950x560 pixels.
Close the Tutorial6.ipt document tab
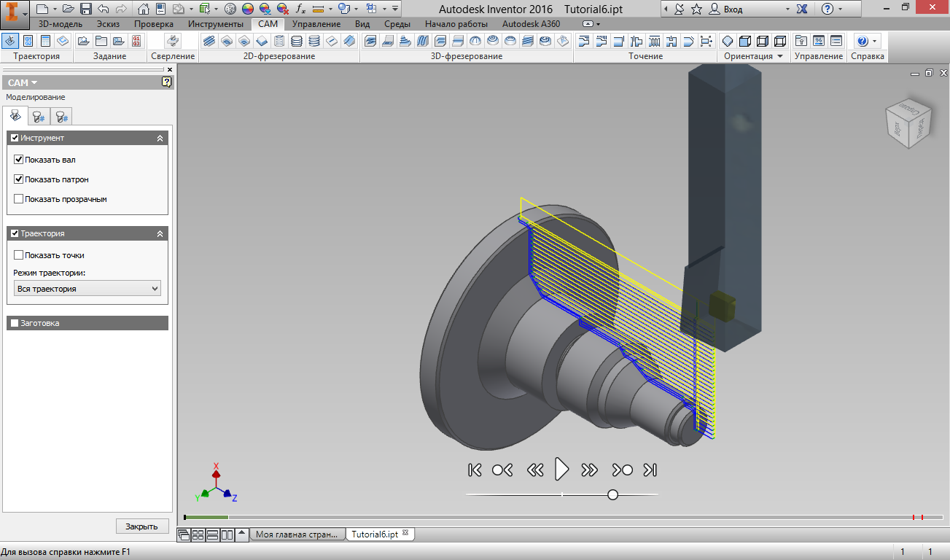pos(406,533)
